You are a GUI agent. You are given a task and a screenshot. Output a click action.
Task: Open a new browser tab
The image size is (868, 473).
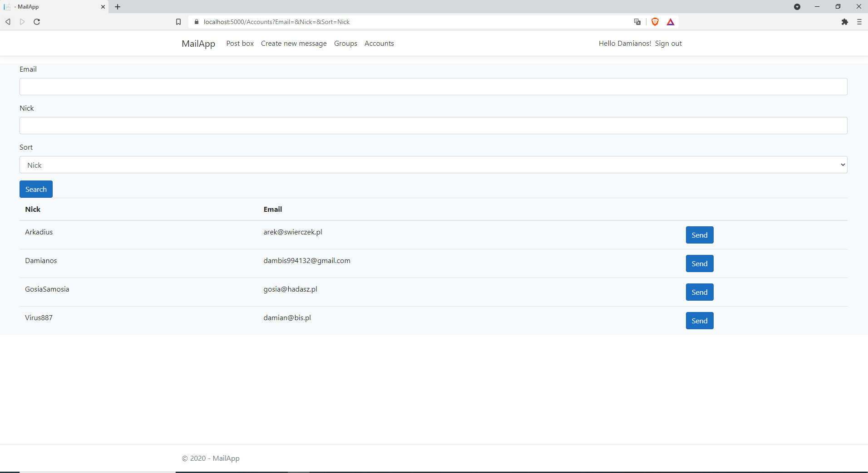tap(118, 7)
